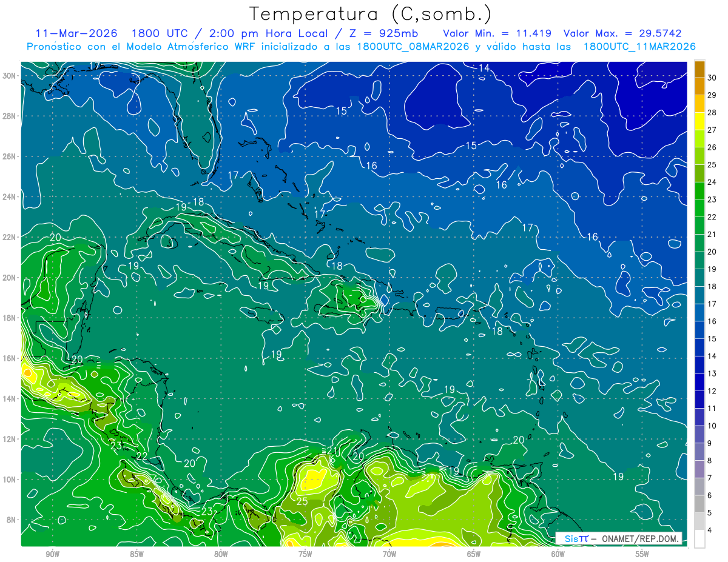
Task: Click the '30N' latitude axis label
Action: tap(10, 76)
